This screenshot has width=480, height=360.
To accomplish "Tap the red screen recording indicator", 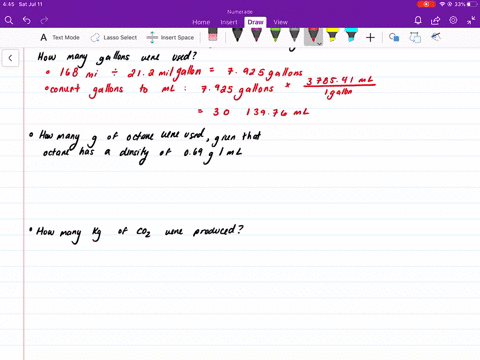I will pyautogui.click(x=426, y=4).
